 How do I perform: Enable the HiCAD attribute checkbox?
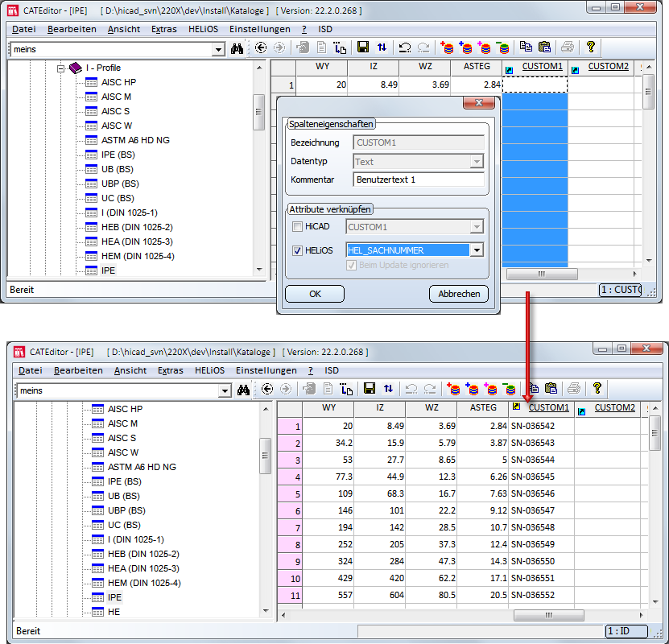pyautogui.click(x=298, y=228)
